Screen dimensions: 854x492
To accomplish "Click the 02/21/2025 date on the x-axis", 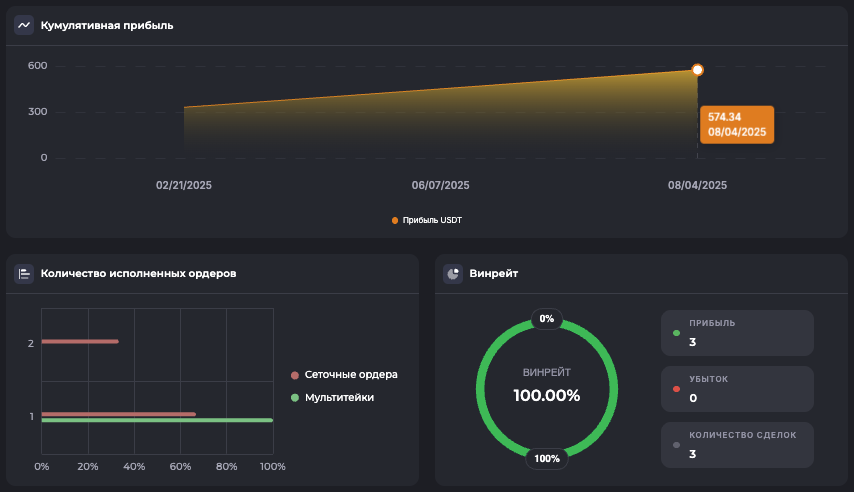I will 184,185.
